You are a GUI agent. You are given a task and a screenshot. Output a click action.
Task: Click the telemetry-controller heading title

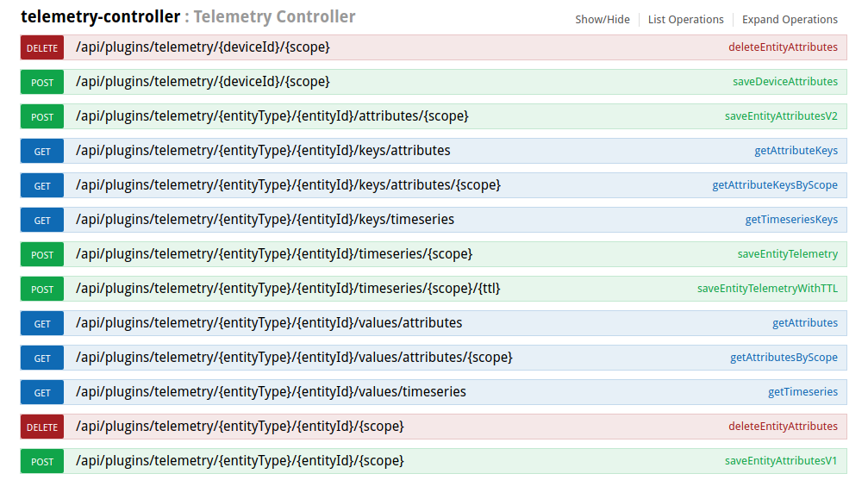(101, 16)
